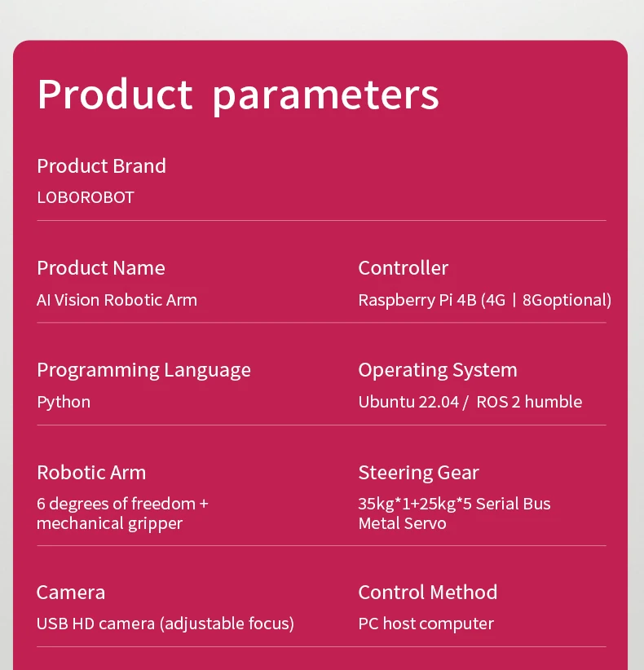Select the "Robotic Arm" label
The width and height of the screenshot is (644, 670).
tap(91, 473)
